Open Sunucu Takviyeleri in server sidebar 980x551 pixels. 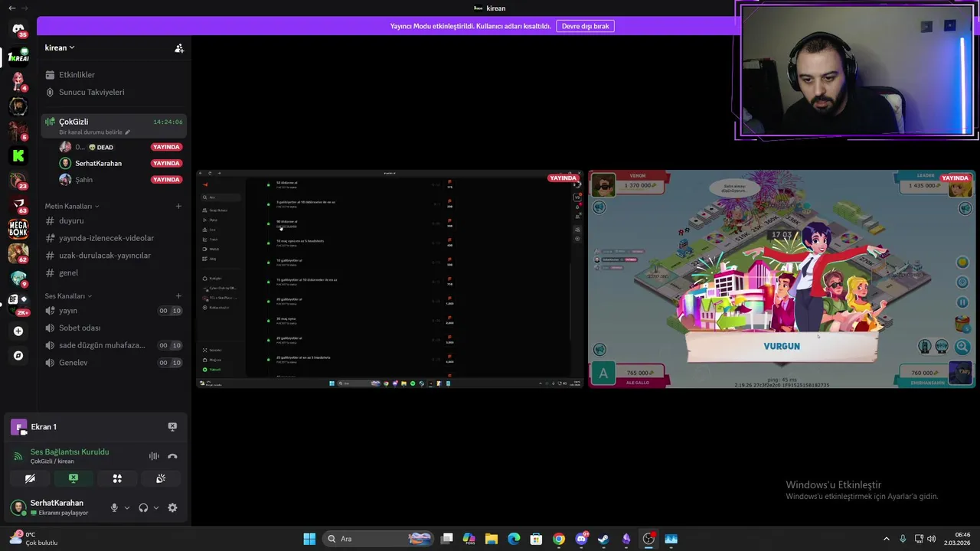point(113,92)
